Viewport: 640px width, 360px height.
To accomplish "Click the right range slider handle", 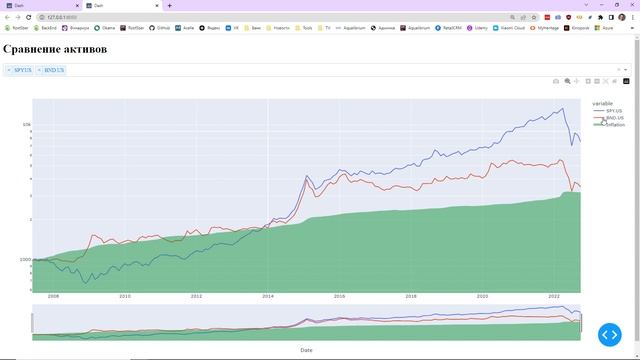I will tap(581, 323).
